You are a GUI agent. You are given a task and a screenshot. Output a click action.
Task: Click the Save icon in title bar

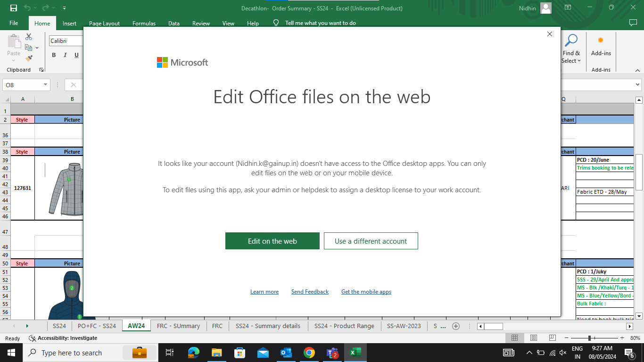coord(14,8)
